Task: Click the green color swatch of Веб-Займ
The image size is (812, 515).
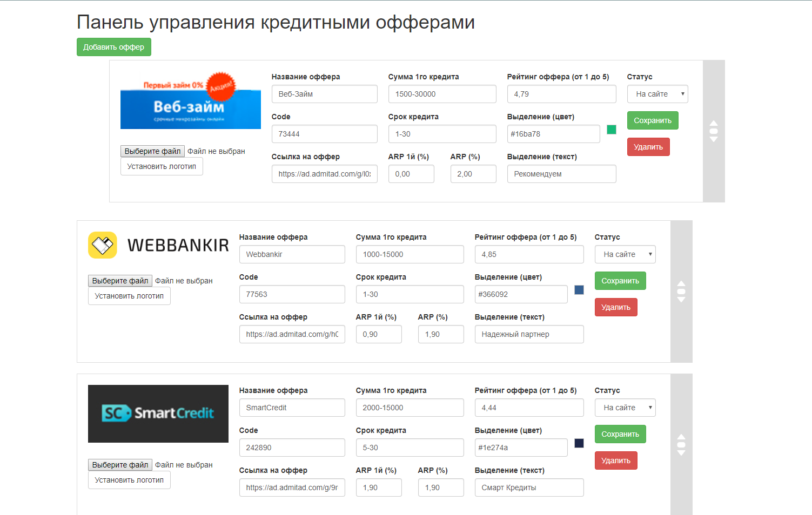Action: [x=611, y=130]
